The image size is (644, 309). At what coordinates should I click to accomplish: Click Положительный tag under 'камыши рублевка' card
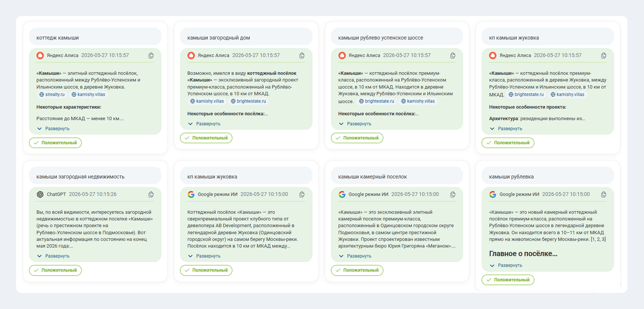pos(508,280)
